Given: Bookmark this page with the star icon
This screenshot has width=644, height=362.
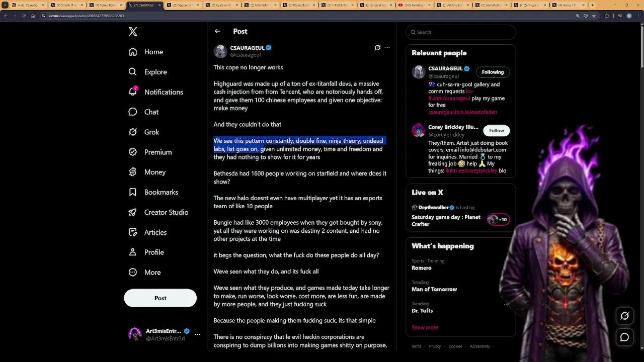Looking at the screenshot, I should click(x=594, y=16).
